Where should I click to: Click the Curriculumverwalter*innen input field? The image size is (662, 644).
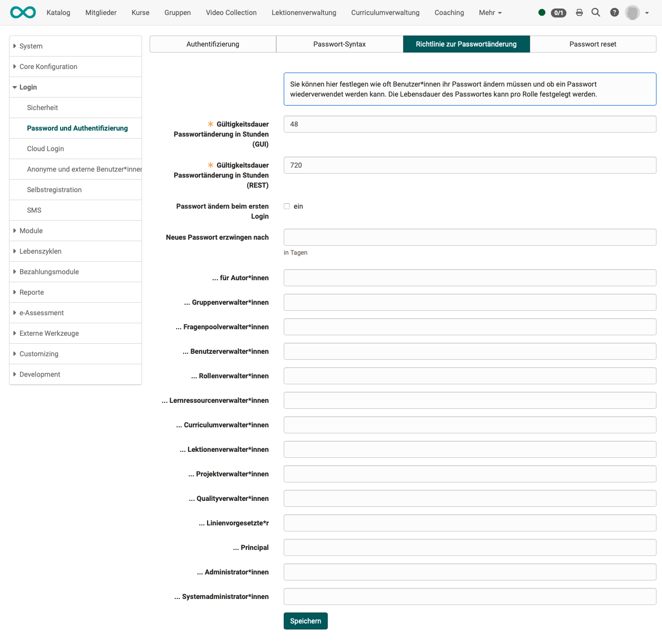[x=470, y=425]
